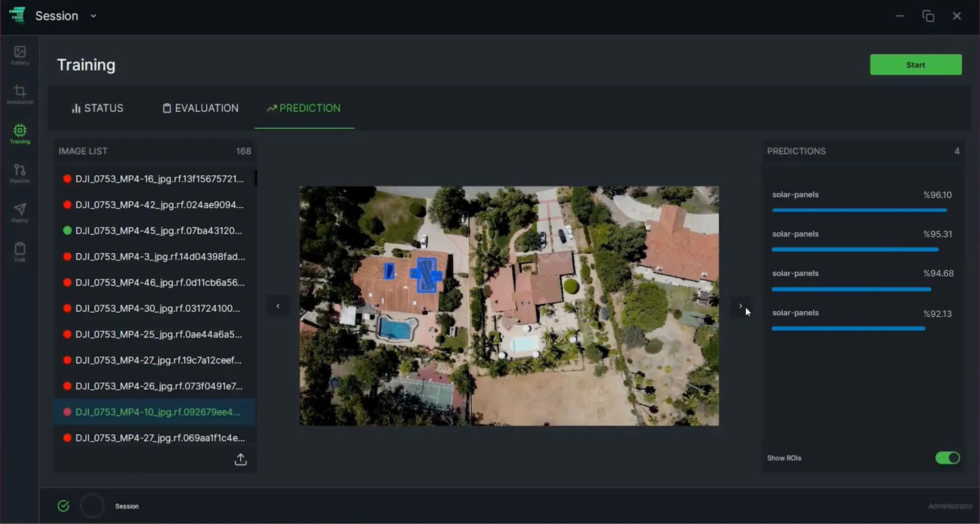Image resolution: width=980 pixels, height=524 pixels.
Task: Click the circular avatar in the bottom bar
Action: coord(92,506)
